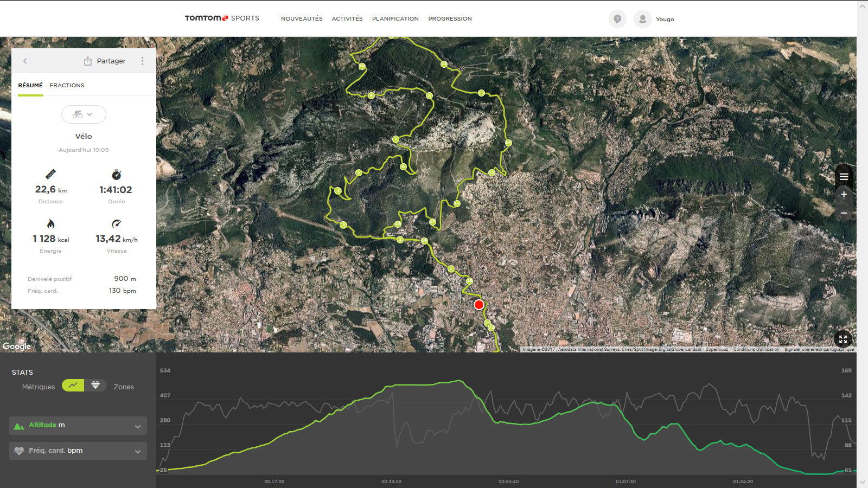
Task: Click kilometer marker 1 on the route
Action: click(451, 269)
